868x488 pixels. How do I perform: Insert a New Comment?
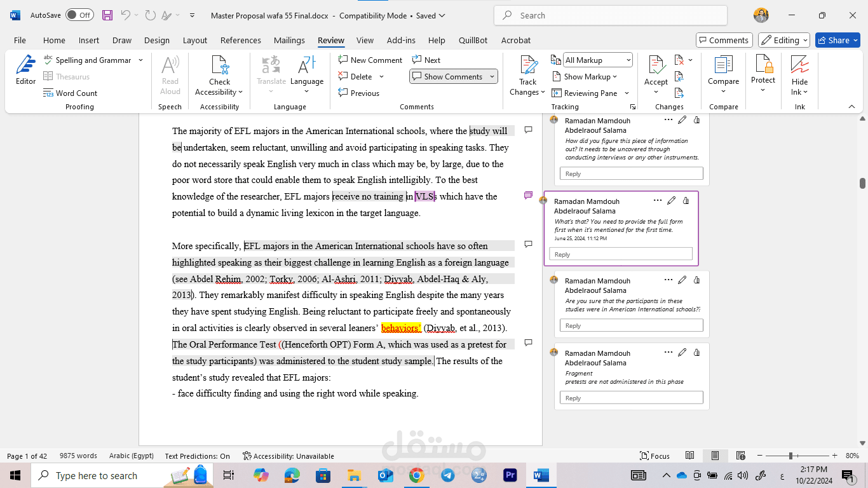coord(370,60)
